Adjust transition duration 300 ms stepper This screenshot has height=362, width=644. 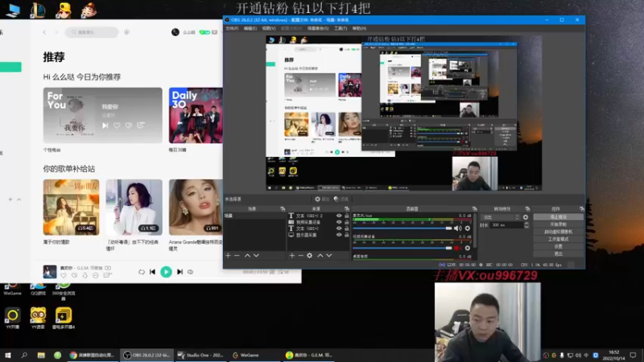[x=526, y=225]
